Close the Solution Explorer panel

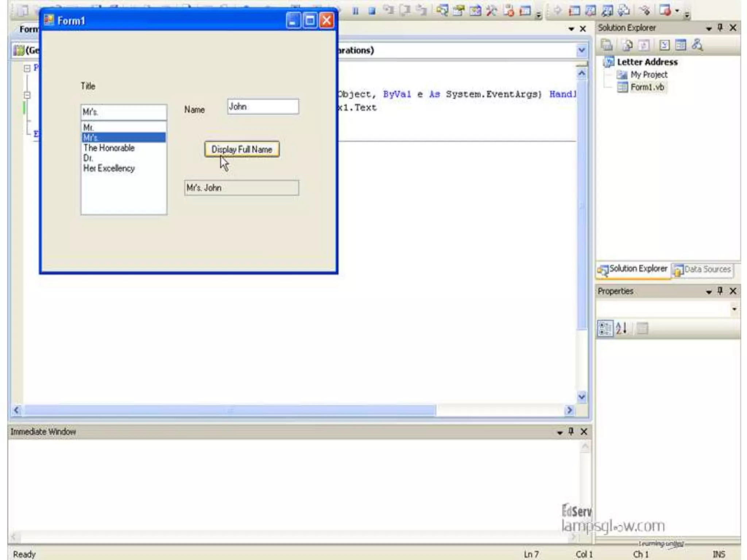tap(733, 27)
